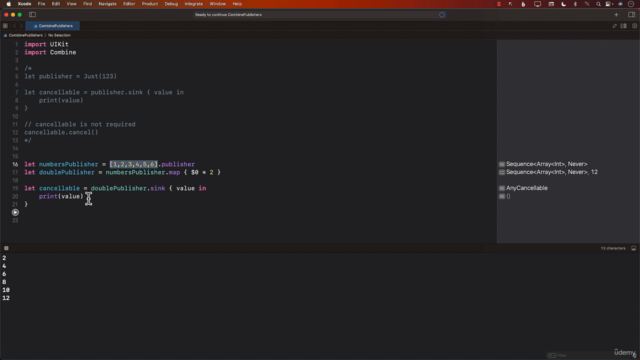This screenshot has width=640, height=360.
Task: Click the code review arrows icon
Action: (x=614, y=26)
